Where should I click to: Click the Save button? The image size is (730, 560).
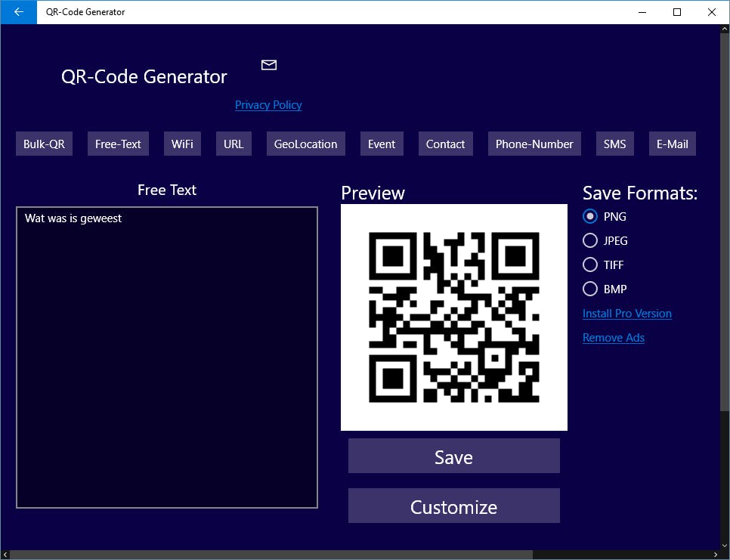454,456
